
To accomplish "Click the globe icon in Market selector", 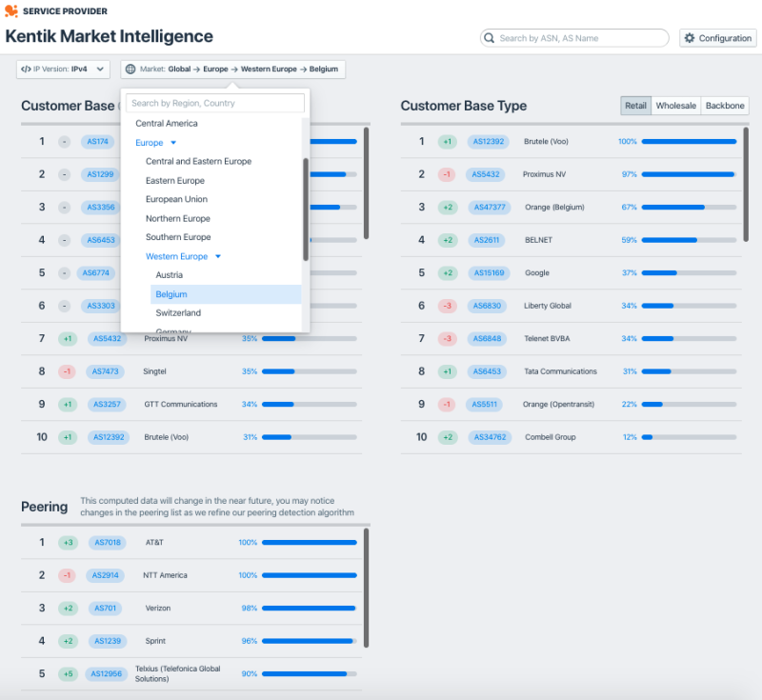I will [130, 69].
